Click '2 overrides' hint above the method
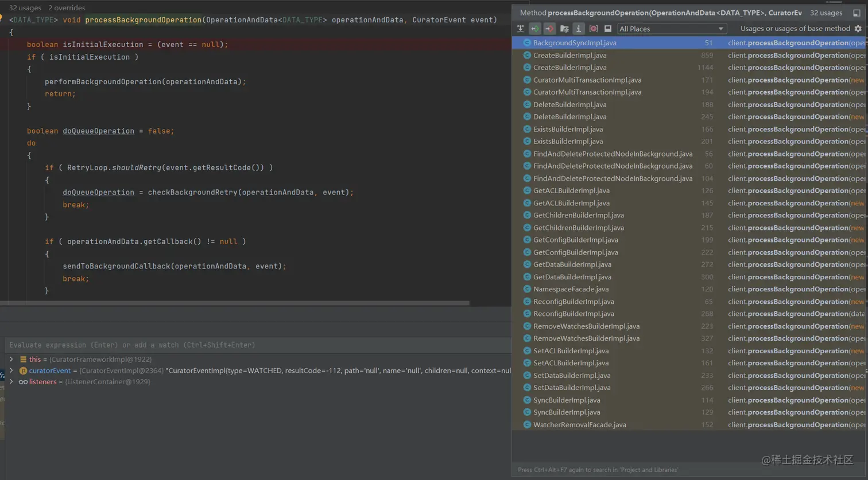This screenshot has height=480, width=868. pyautogui.click(x=67, y=8)
